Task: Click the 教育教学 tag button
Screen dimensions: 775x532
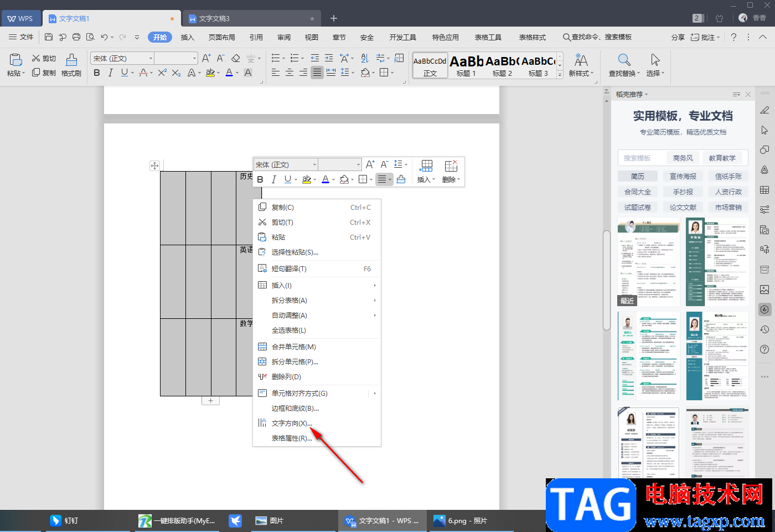Action: tap(722, 158)
